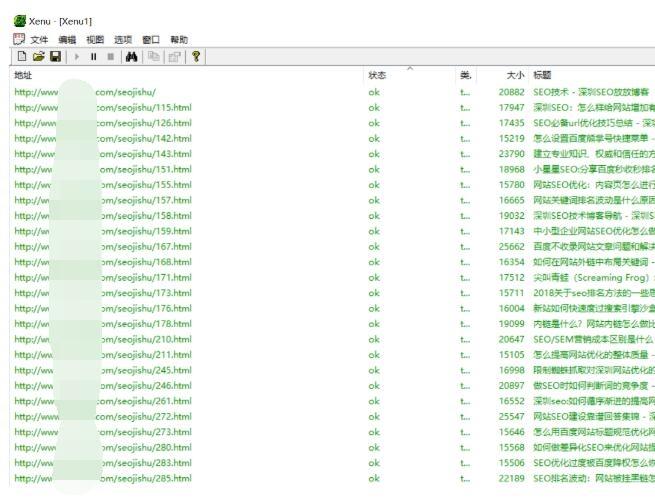Stop the link check
Viewport: 655px width, 501px height.
[111, 56]
